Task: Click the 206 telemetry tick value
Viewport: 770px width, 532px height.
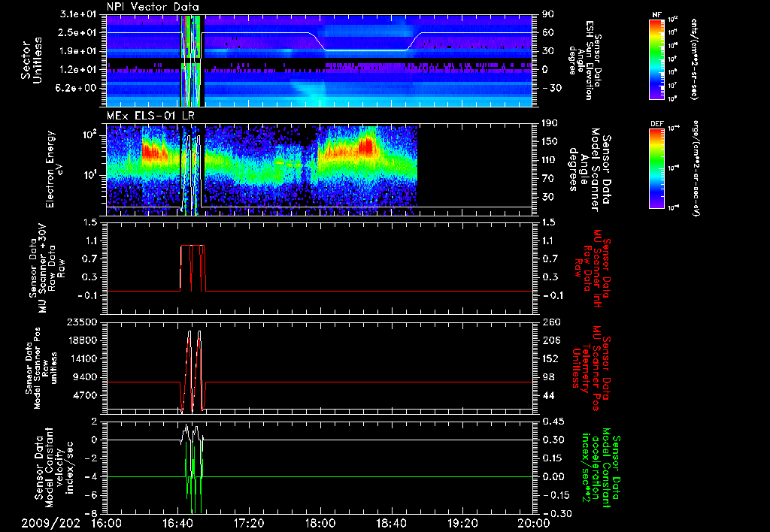Action: [x=551, y=340]
